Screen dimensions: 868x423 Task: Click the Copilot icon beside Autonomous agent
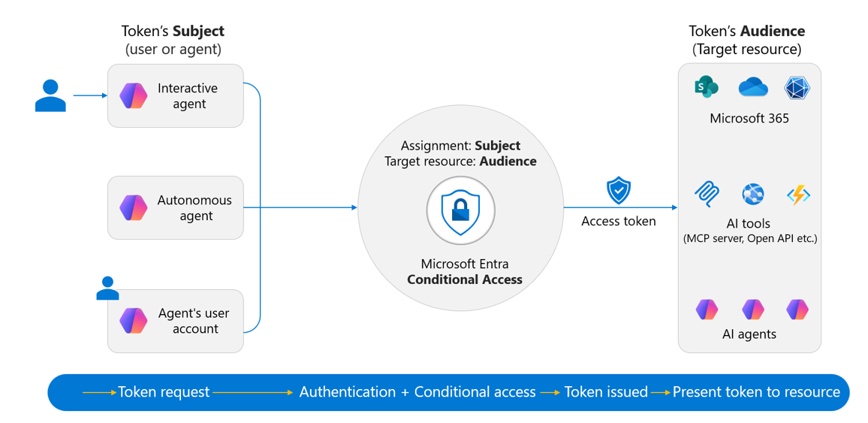coord(134,207)
